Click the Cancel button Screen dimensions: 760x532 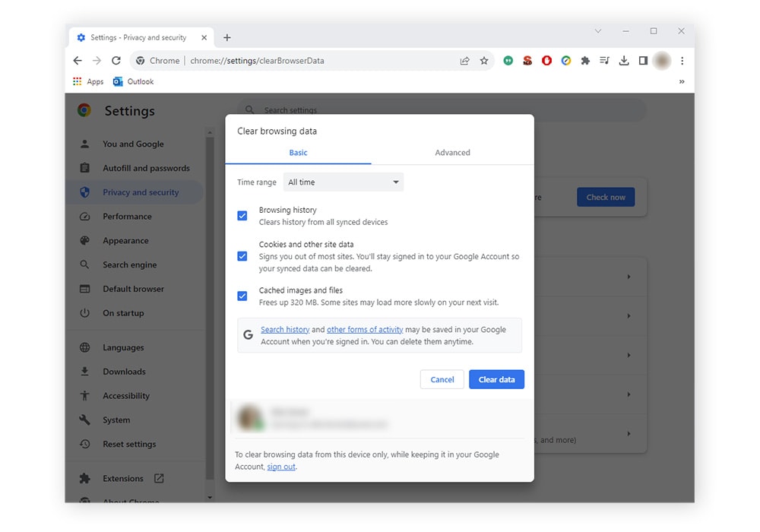[x=442, y=379]
